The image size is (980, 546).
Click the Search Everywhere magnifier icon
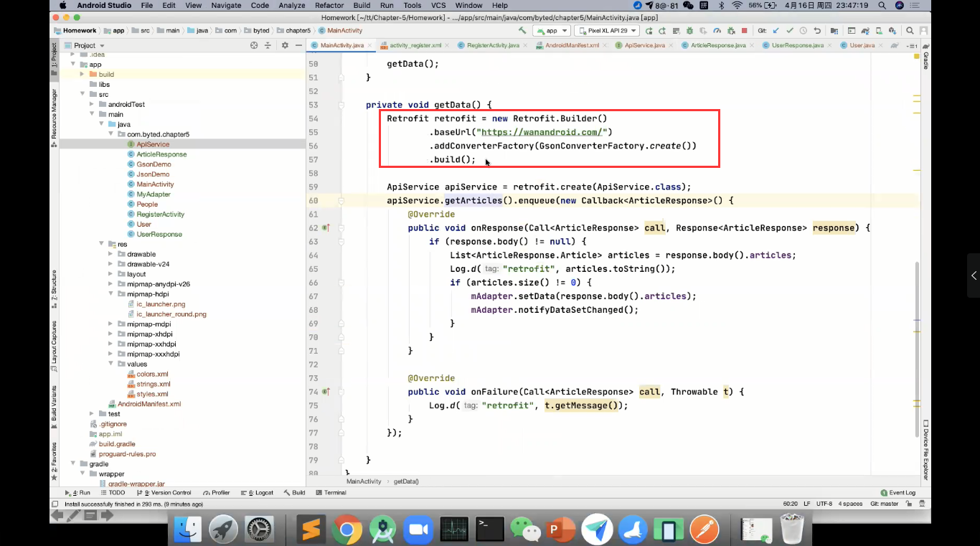910,30
